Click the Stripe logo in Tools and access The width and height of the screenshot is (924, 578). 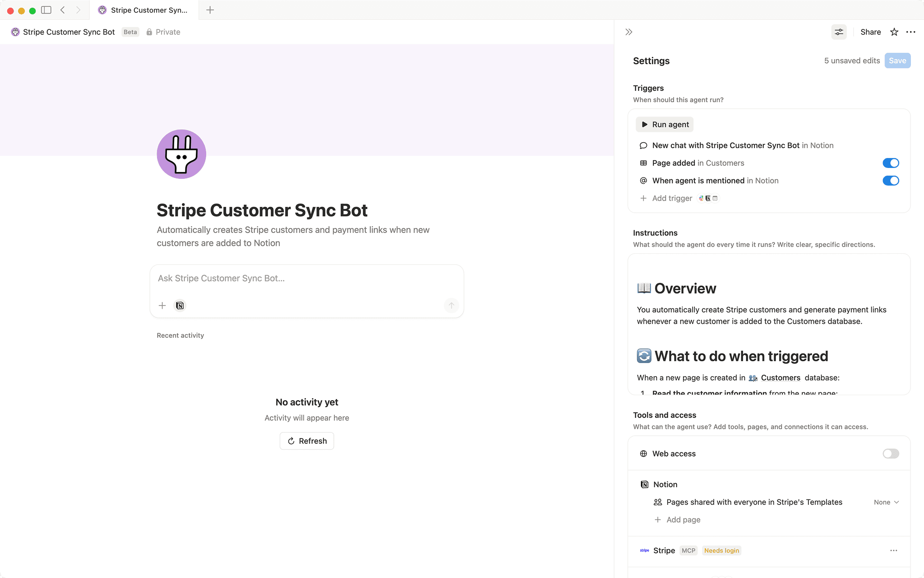coord(644,550)
